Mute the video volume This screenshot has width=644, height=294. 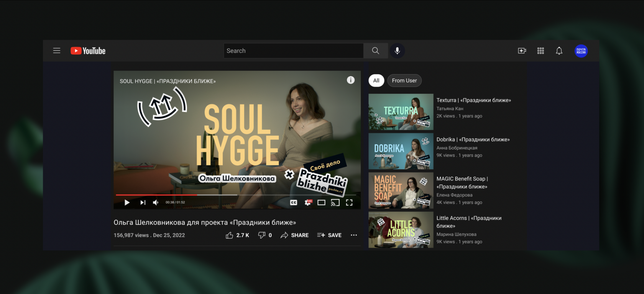(x=156, y=203)
